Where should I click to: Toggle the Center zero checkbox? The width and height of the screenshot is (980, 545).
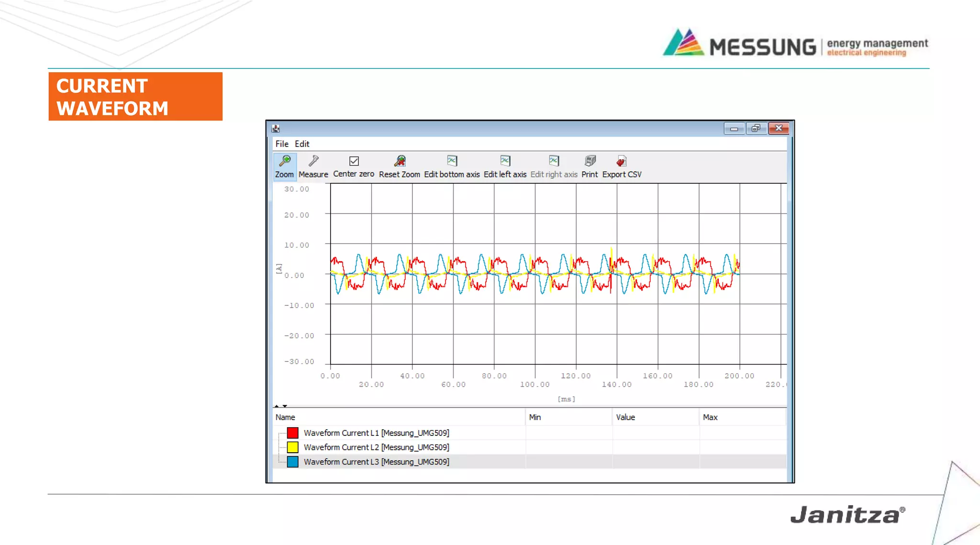(354, 161)
